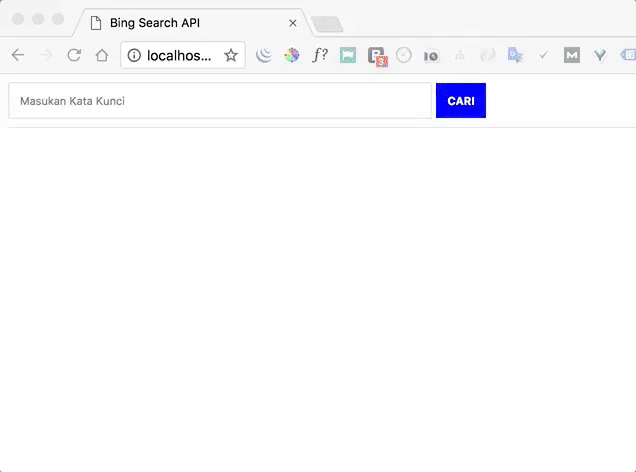Click the blue CARI search button

point(461,101)
